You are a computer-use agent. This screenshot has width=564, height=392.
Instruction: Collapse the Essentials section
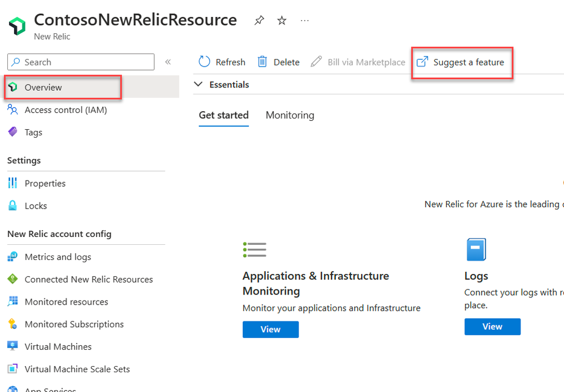click(198, 85)
